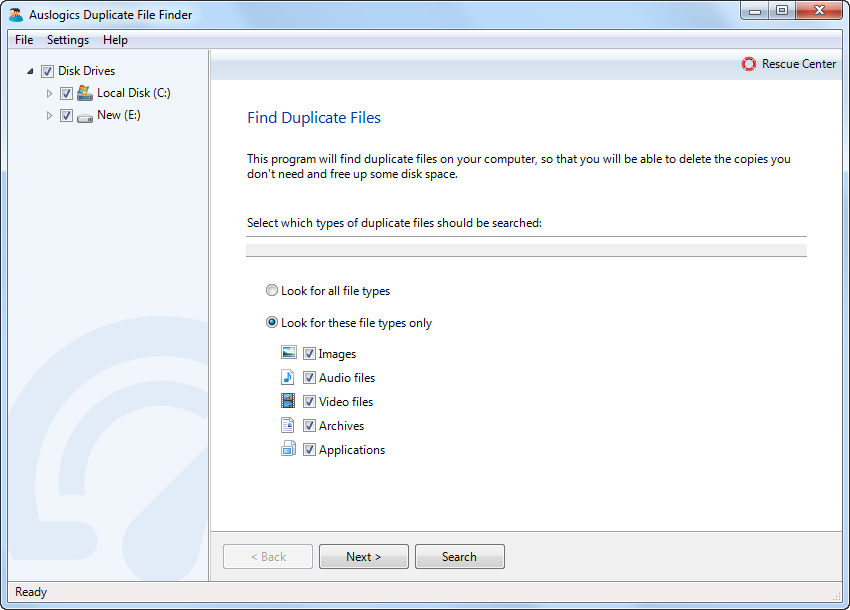Open the Help menu
Viewport: 850px width, 610px height.
[115, 40]
